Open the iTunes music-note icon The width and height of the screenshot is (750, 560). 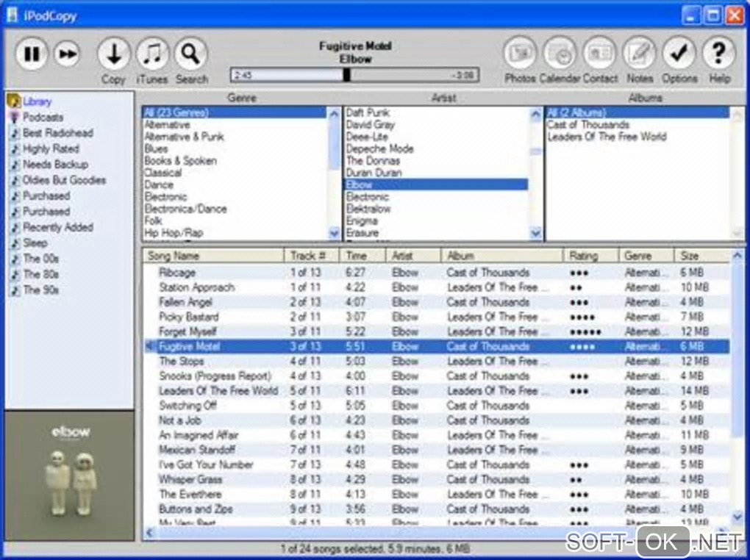[x=153, y=54]
